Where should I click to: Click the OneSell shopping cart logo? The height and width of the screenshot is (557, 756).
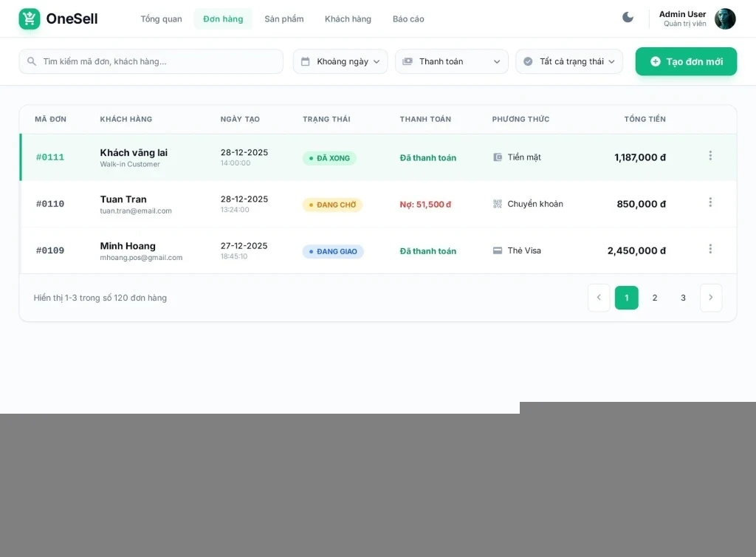tap(30, 19)
